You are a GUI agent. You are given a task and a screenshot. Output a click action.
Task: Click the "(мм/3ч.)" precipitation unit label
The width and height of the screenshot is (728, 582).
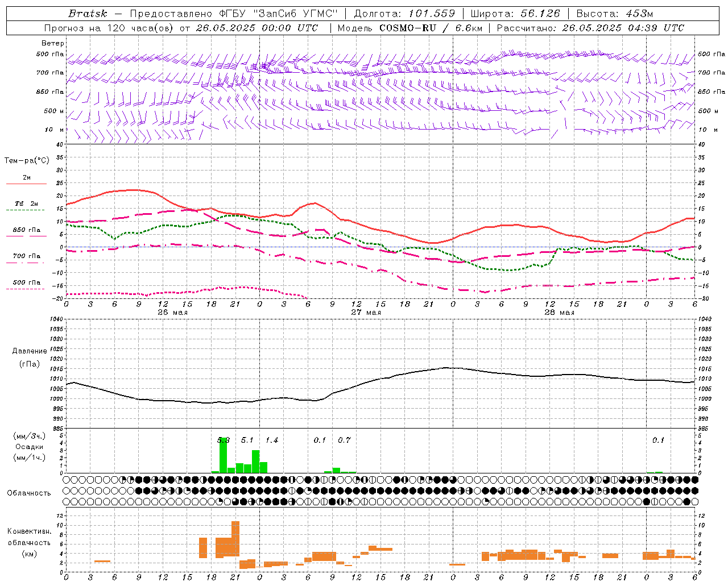29,436
